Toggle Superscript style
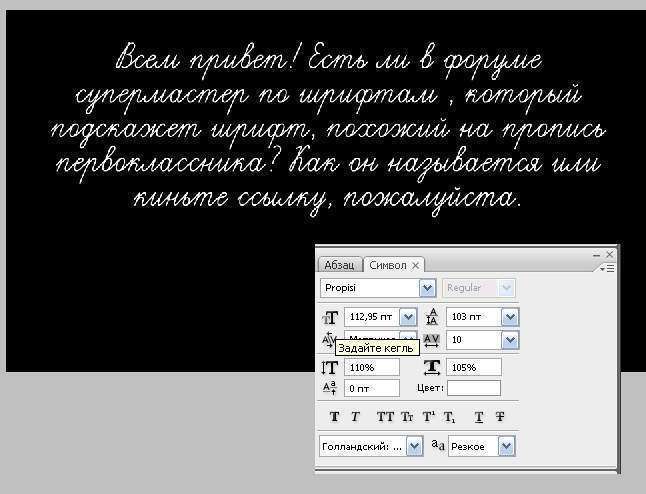Image resolution: width=646 pixels, height=494 pixels. (428, 417)
